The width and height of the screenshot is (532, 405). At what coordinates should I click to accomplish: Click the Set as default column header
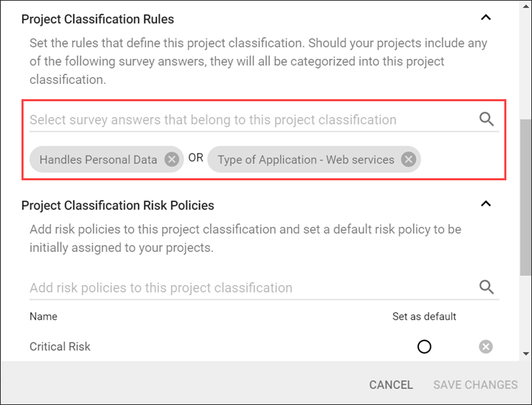coord(424,316)
